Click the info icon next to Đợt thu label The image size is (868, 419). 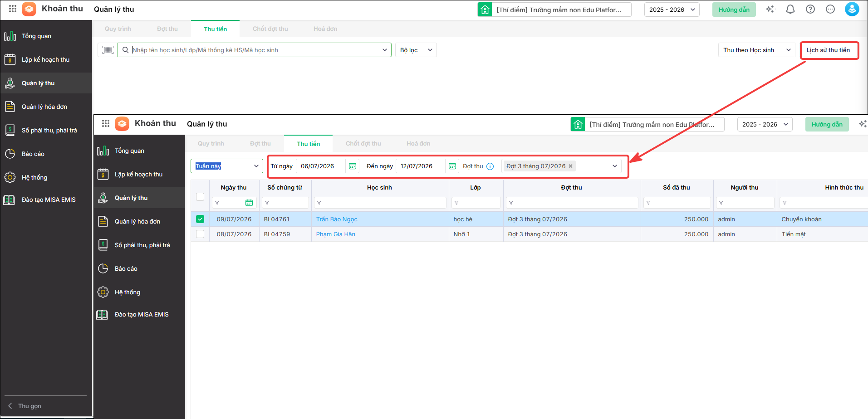point(490,166)
